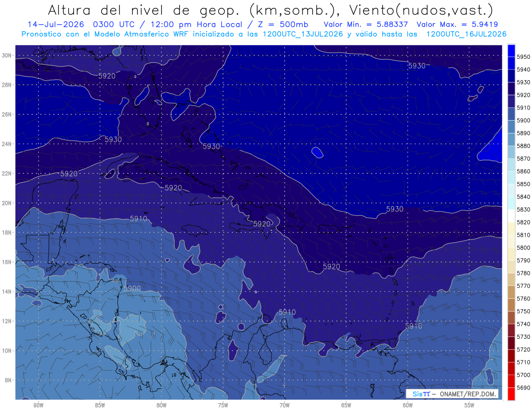Click the 70W longitude axis label

coord(285,405)
